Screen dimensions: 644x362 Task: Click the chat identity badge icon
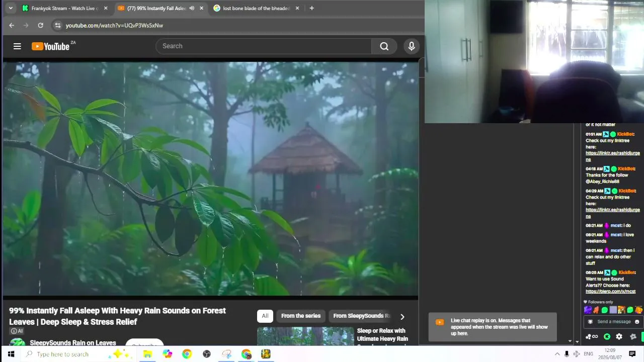coord(590,322)
